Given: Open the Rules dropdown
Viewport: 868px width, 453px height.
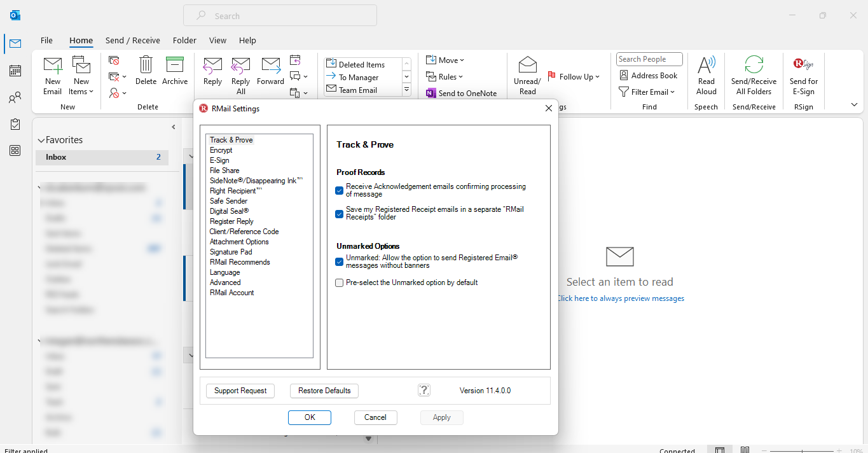Looking at the screenshot, I should pyautogui.click(x=444, y=76).
